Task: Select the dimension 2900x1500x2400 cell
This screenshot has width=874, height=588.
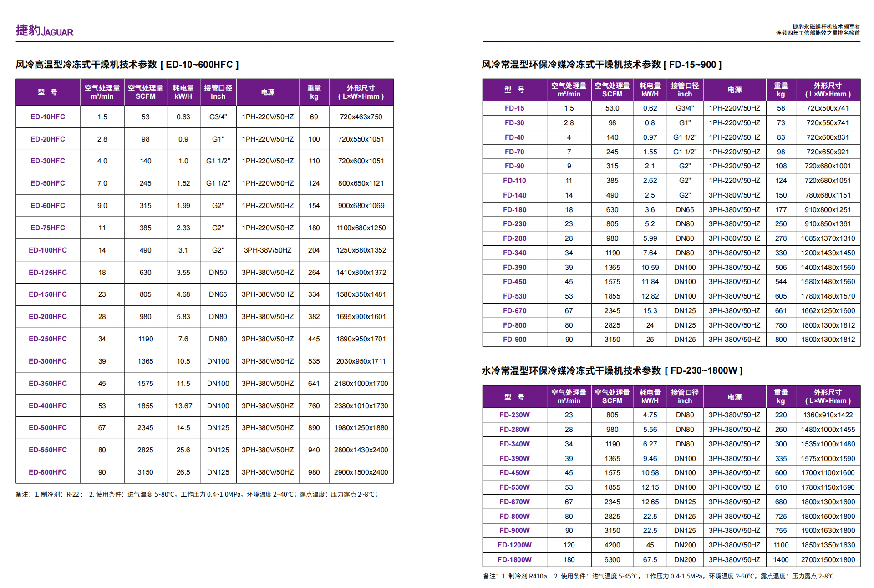Action: pos(361,472)
